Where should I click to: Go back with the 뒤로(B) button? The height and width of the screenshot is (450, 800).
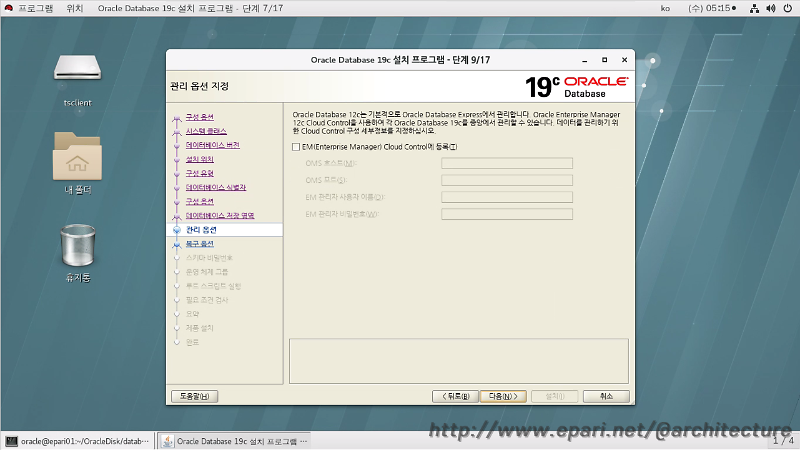pyautogui.click(x=455, y=396)
